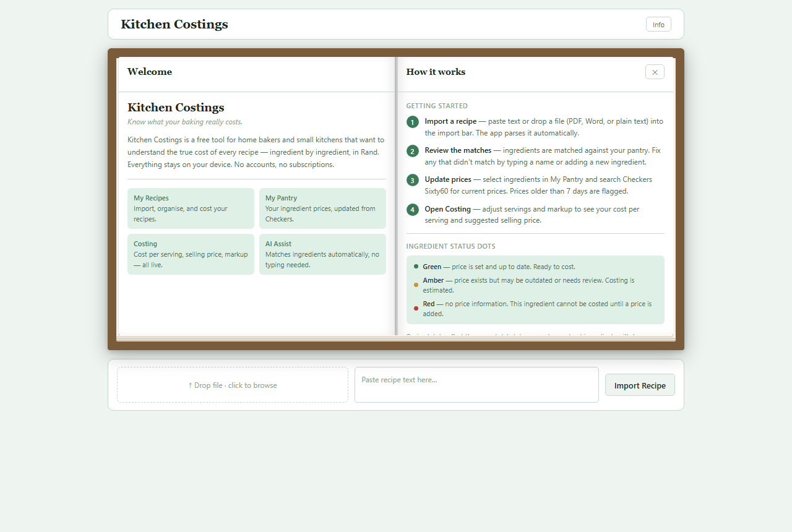The height and width of the screenshot is (532, 792).
Task: Click the bold 'Import a recipe' text
Action: click(450, 121)
